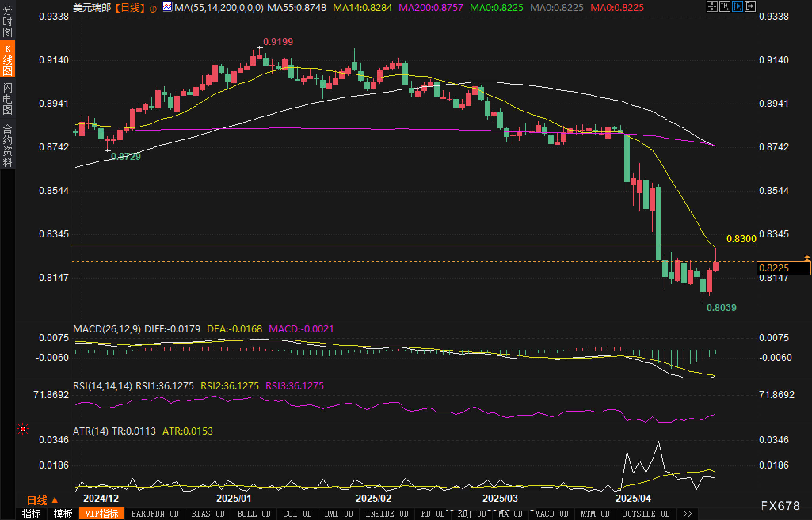Toggle the VIP指标 tab
Screen dimensions: 812x520
click(102, 514)
